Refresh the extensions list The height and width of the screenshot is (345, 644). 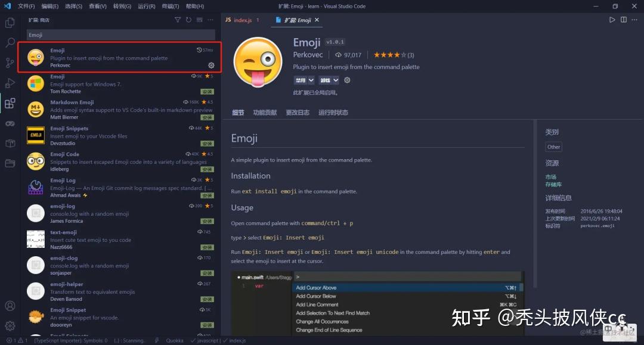188,20
